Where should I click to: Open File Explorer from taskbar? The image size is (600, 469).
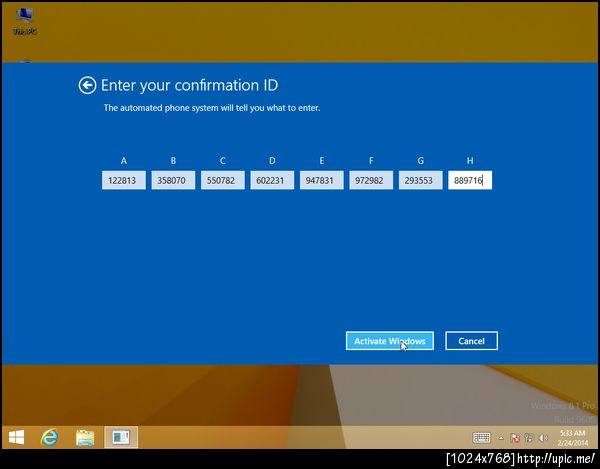pos(85,437)
